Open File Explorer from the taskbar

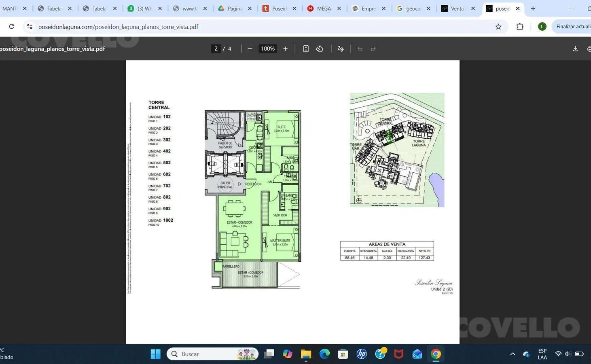click(306, 354)
